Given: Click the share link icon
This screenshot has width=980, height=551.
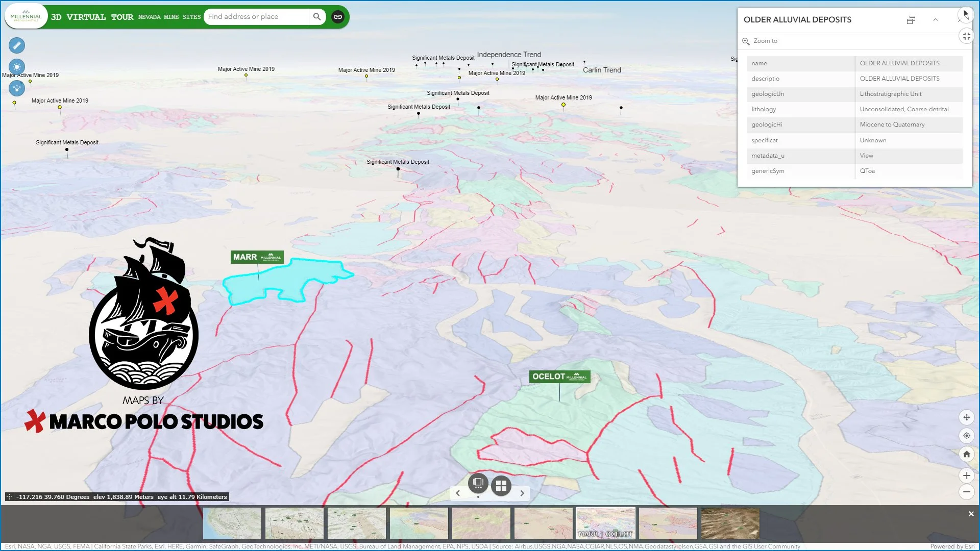Looking at the screenshot, I should click(x=338, y=17).
